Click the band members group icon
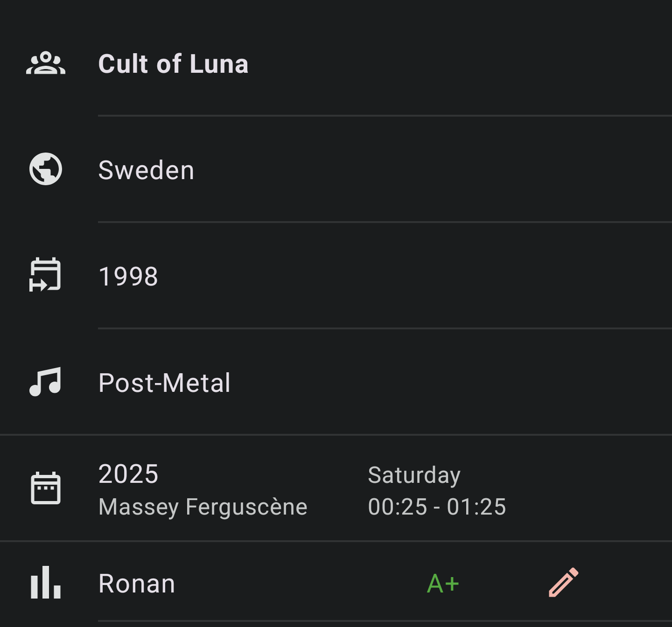672x627 pixels. click(46, 63)
